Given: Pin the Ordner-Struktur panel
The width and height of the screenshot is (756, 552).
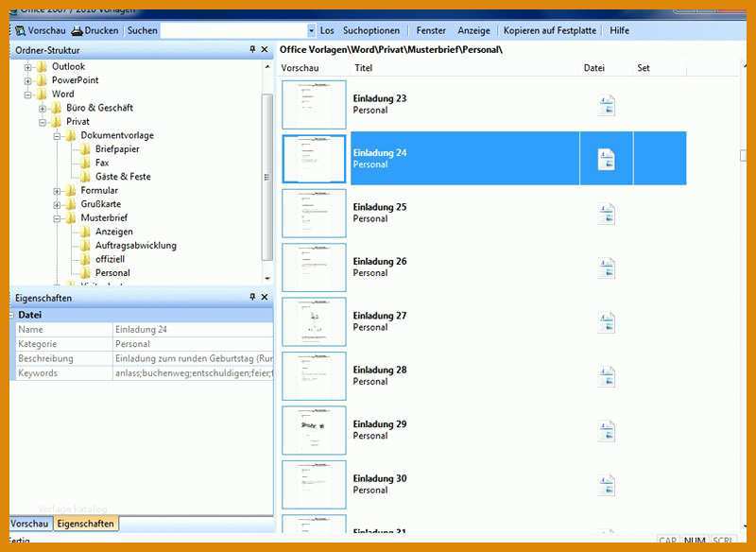Looking at the screenshot, I should [x=252, y=49].
